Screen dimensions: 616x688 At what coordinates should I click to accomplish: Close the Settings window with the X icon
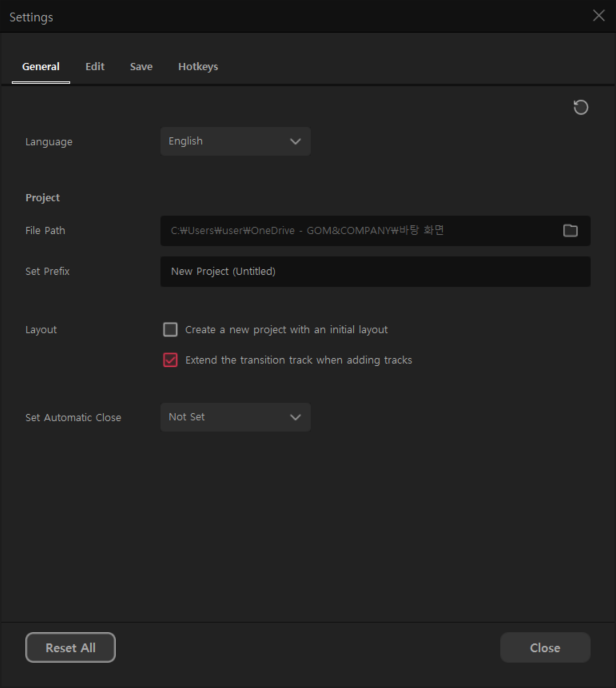tap(599, 16)
